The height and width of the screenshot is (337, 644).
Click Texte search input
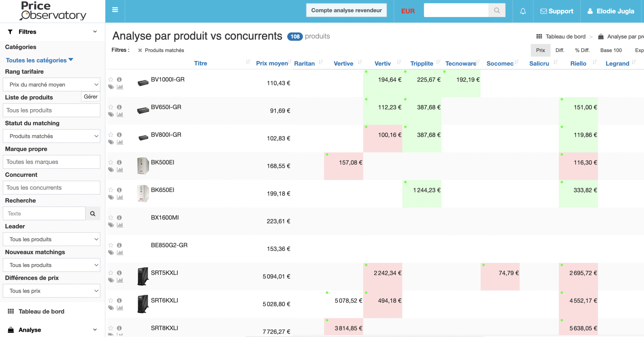coord(44,214)
